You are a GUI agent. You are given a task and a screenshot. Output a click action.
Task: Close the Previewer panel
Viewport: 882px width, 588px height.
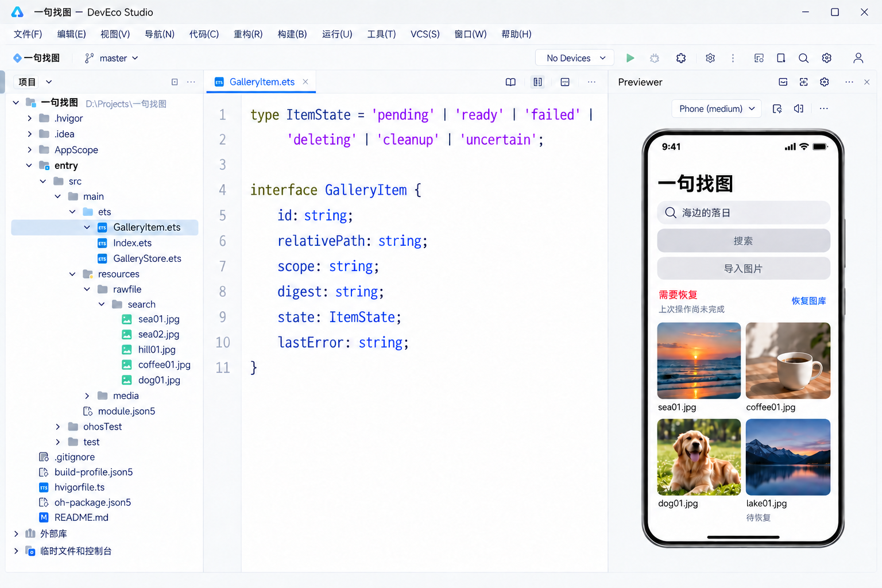pyautogui.click(x=867, y=82)
